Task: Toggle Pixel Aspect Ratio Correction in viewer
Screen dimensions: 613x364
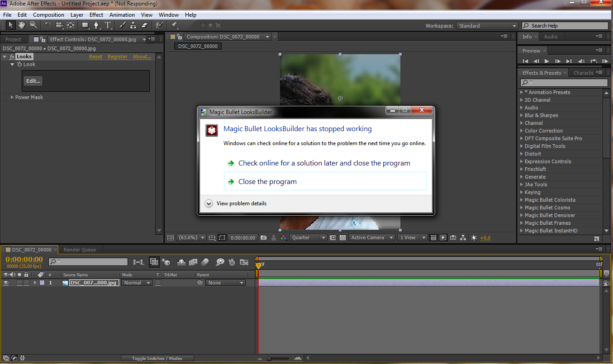Action: 433,237
